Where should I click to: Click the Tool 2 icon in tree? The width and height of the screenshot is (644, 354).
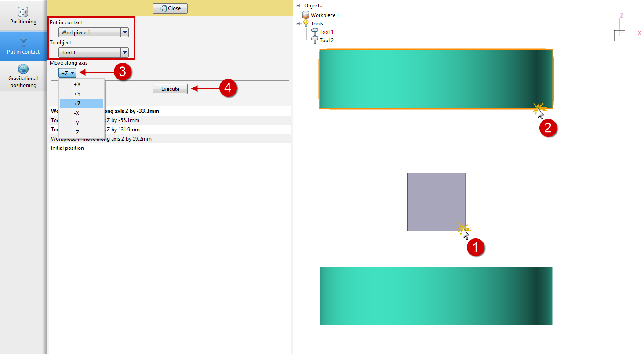[x=315, y=40]
